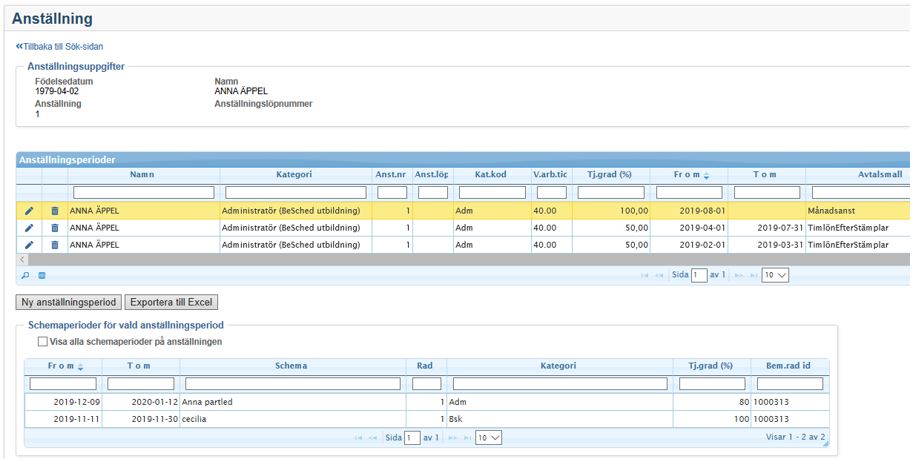The width and height of the screenshot is (920, 461).
Task: Click Exportera till Excel button
Action: pyautogui.click(x=171, y=301)
